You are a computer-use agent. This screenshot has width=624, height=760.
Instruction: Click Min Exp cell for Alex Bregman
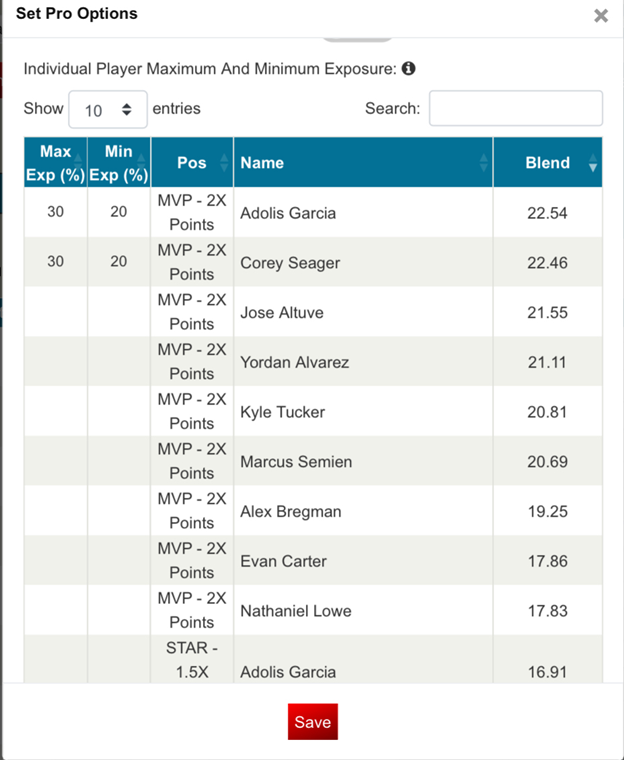(118, 511)
